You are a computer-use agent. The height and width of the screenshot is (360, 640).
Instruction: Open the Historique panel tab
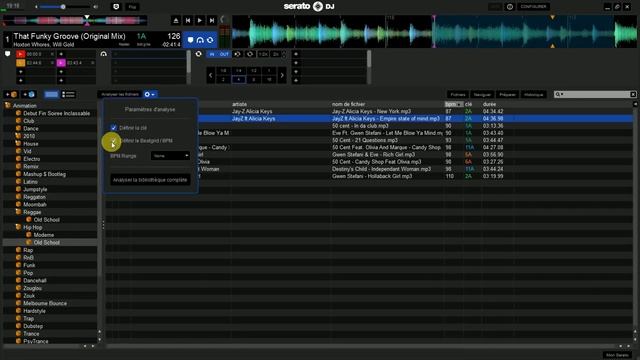click(x=533, y=94)
